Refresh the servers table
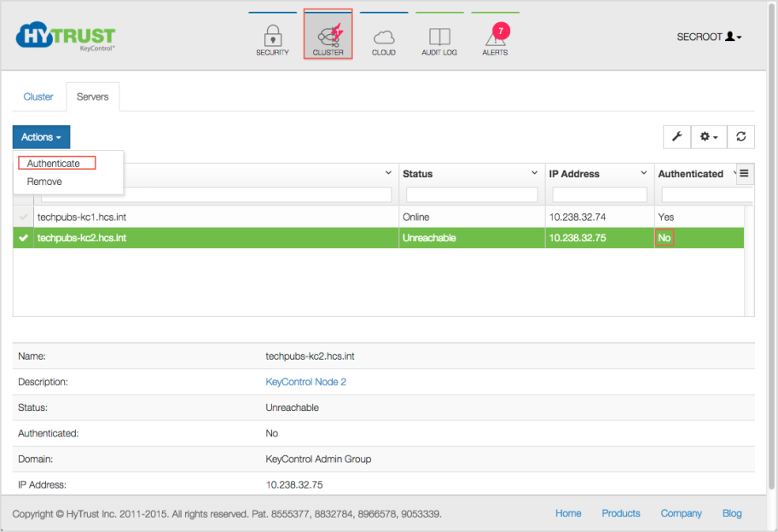778x532 pixels. pyautogui.click(x=740, y=137)
